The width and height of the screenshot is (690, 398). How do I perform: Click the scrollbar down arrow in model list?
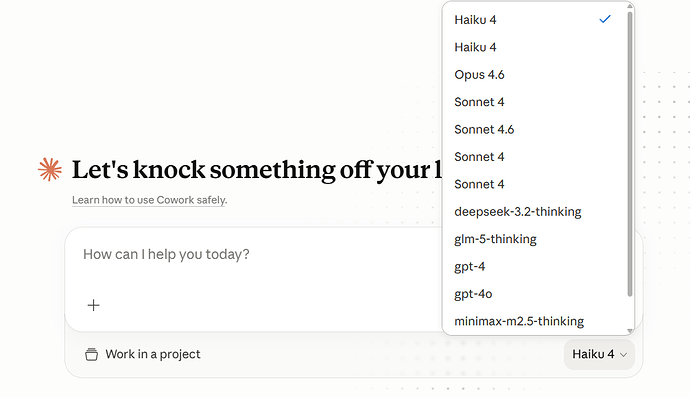630,331
